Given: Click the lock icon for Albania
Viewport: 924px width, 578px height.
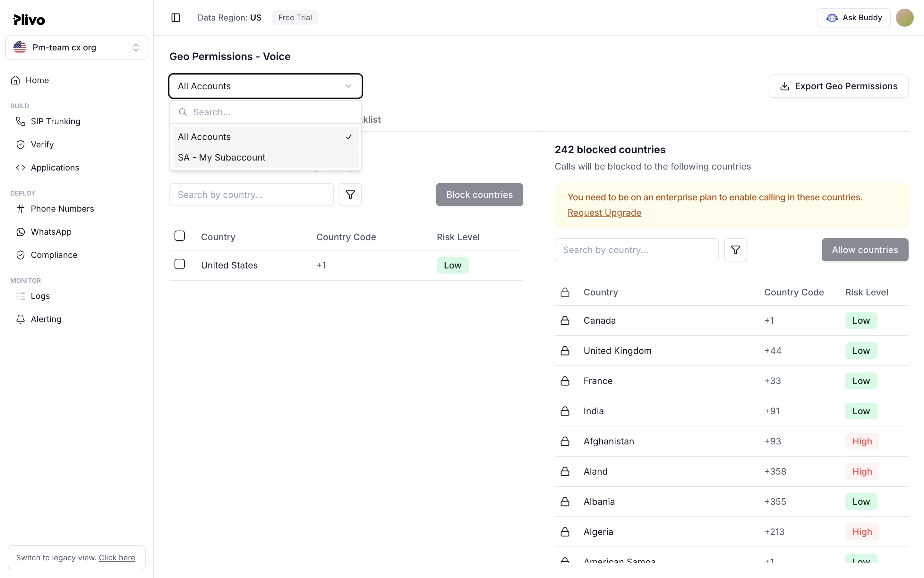Looking at the screenshot, I should point(565,502).
